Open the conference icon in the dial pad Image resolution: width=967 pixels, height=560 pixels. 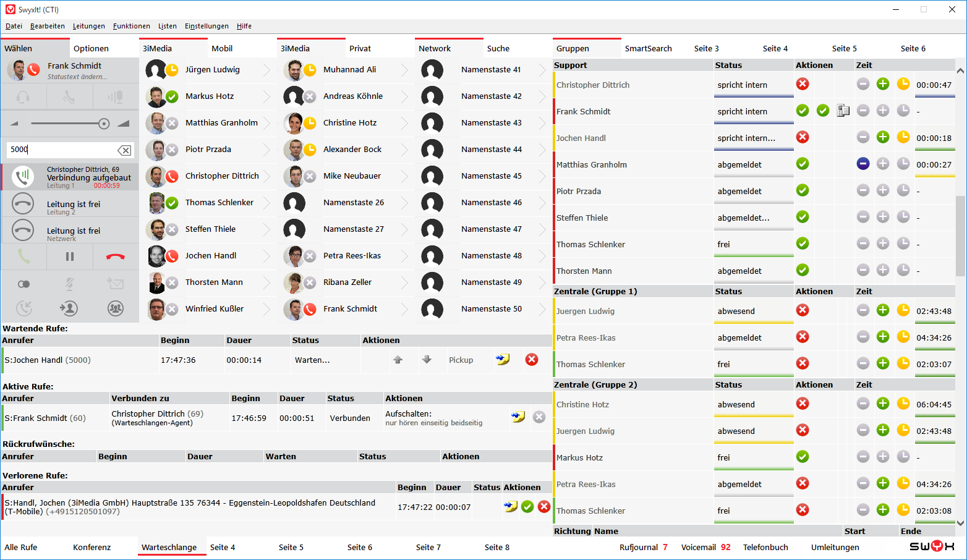coord(116,308)
